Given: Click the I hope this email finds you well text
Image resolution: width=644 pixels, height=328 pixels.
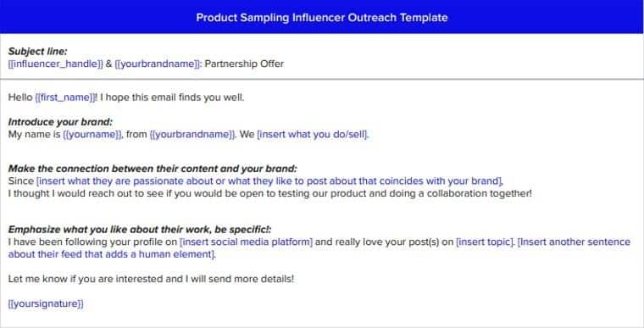Looking at the screenshot, I should point(172,97).
